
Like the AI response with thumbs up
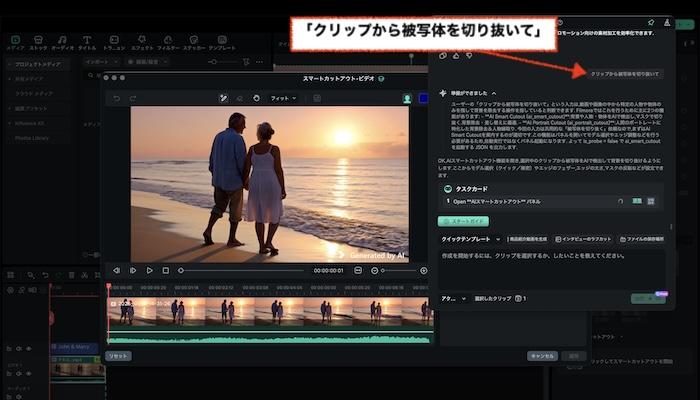[456, 56]
